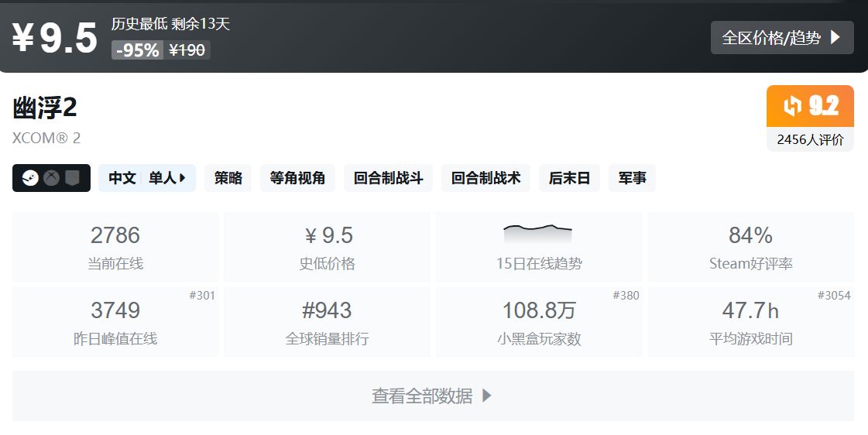Image resolution: width=868 pixels, height=435 pixels.
Task: Click the 历史最低 剩余13天 label
Action: (x=170, y=24)
